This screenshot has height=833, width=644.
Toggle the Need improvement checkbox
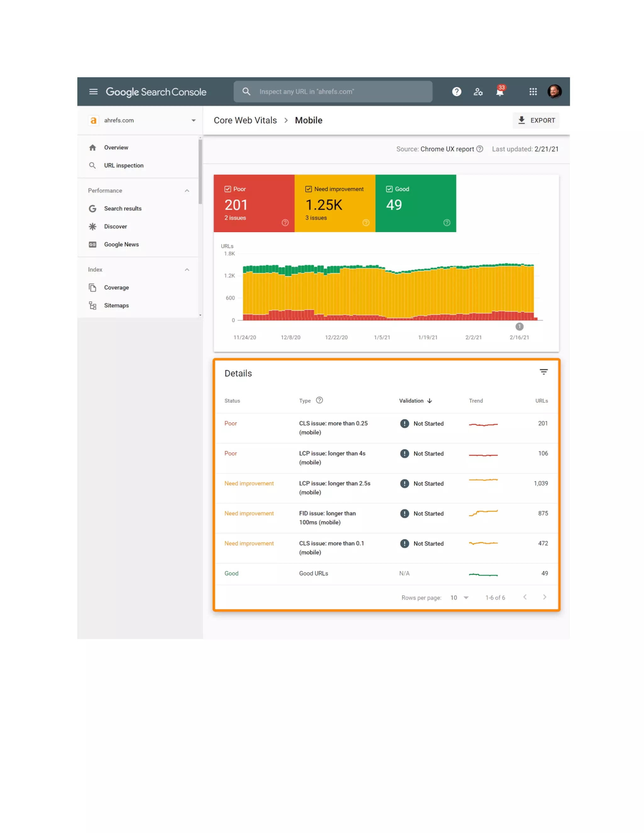[x=309, y=189]
